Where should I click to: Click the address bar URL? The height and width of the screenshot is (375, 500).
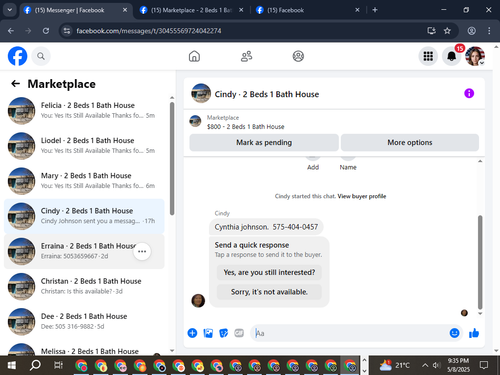click(149, 31)
